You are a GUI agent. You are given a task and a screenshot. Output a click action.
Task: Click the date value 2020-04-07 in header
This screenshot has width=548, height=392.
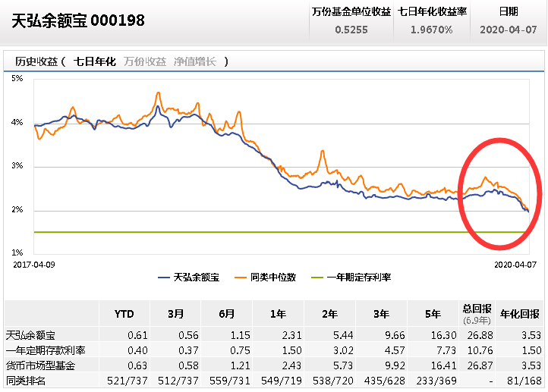[509, 30]
